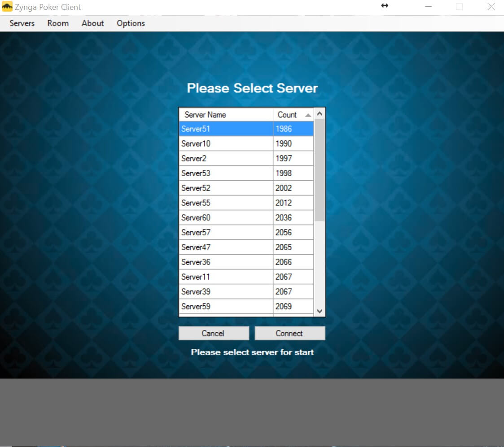Select Server51 row

(x=246, y=129)
